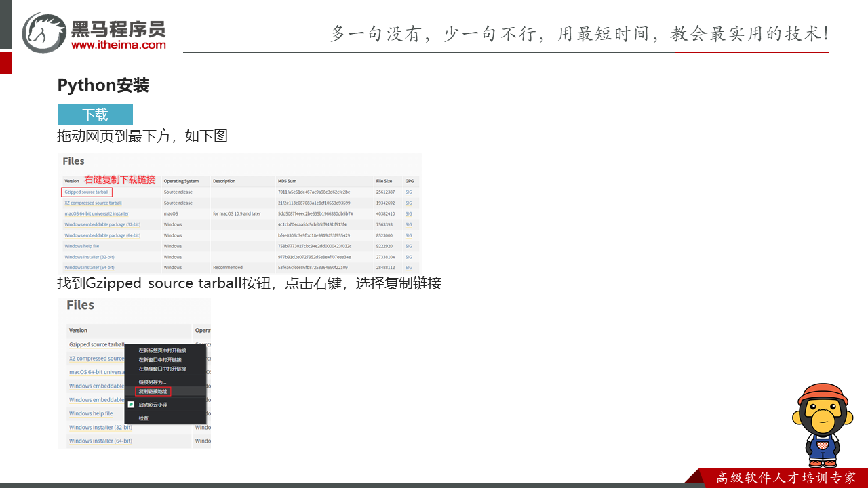Open Windows help file link in upper table
This screenshot has width=868, height=488.
(82, 246)
